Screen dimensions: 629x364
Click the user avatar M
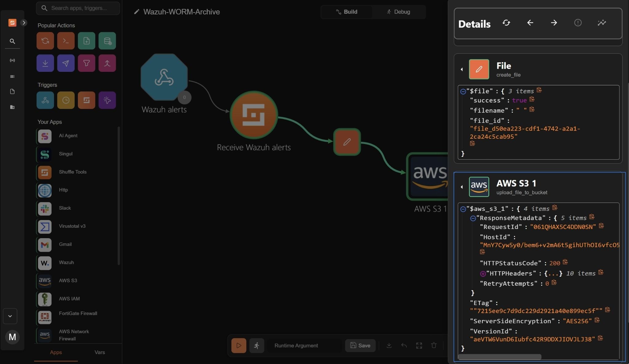pyautogui.click(x=12, y=337)
